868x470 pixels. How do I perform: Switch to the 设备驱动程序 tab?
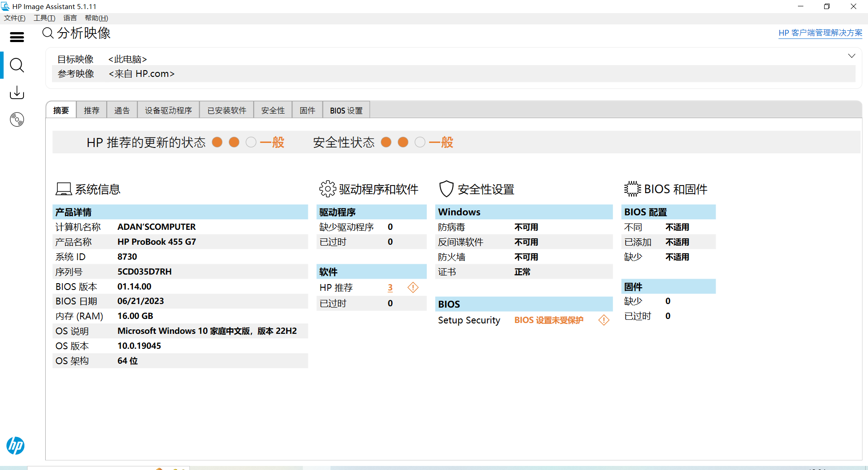(168, 110)
